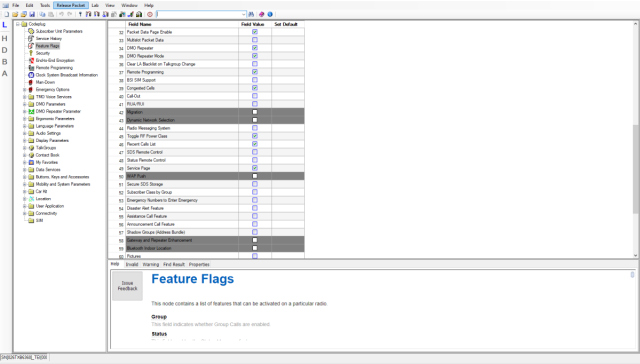Screen dimensions: 640x364
Task: Click the blue info circle toolbar icon
Action: click(x=270, y=14)
